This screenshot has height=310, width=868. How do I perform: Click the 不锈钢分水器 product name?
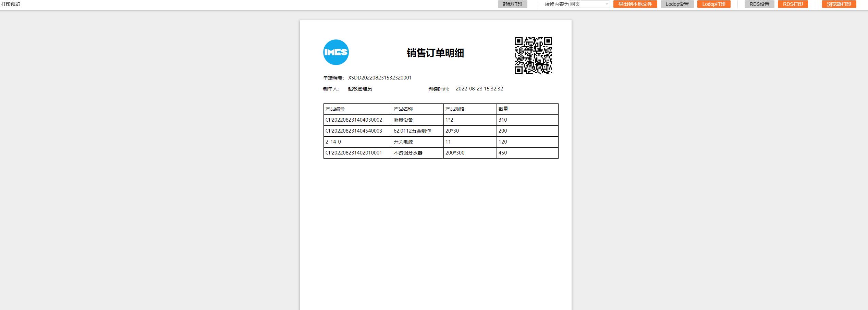pos(417,153)
